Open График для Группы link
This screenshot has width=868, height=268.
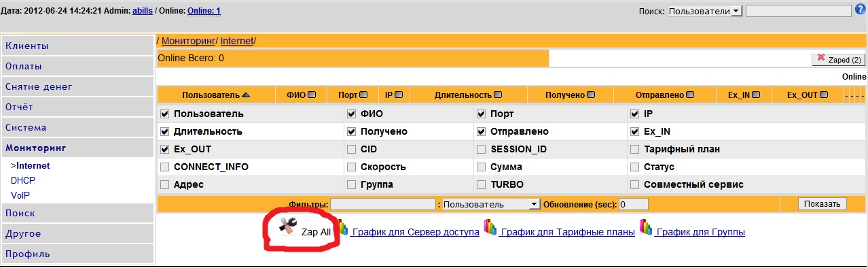point(700,232)
